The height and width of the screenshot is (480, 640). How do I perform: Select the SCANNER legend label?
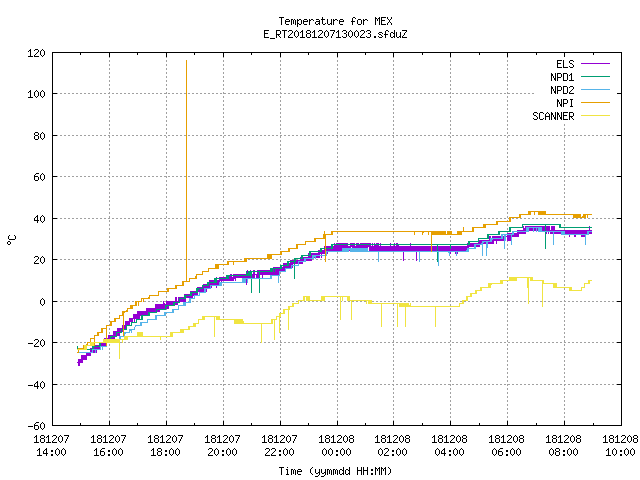[553, 116]
